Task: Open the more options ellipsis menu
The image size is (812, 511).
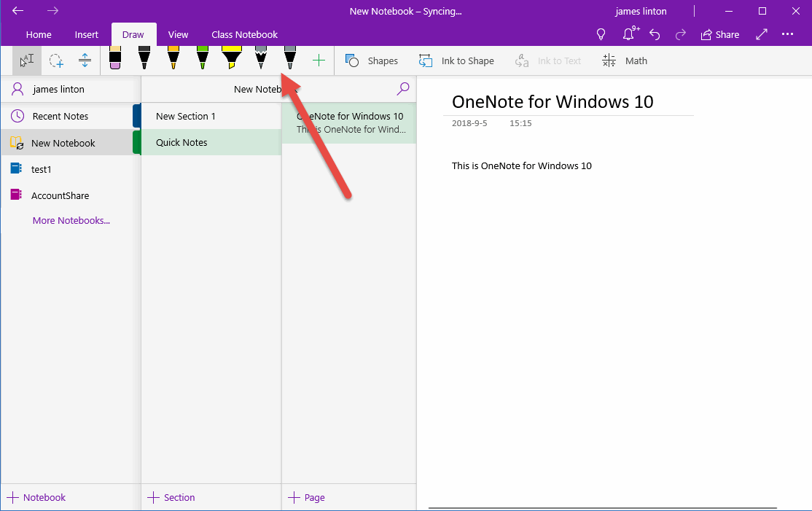Action: coord(788,34)
